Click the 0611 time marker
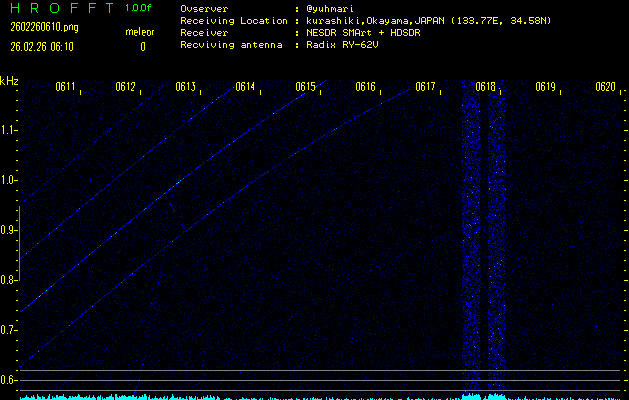The height and width of the screenshot is (400, 629). tap(66, 87)
